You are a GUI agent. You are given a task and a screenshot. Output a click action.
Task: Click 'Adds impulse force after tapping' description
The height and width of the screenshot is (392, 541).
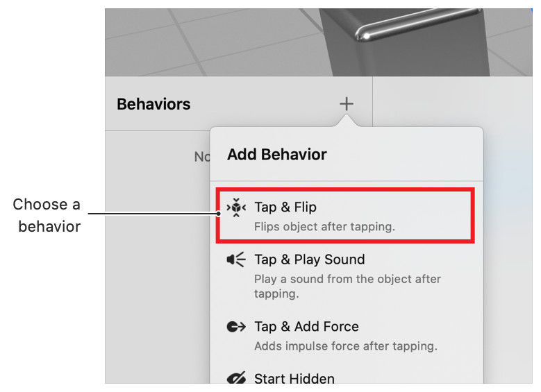point(346,346)
